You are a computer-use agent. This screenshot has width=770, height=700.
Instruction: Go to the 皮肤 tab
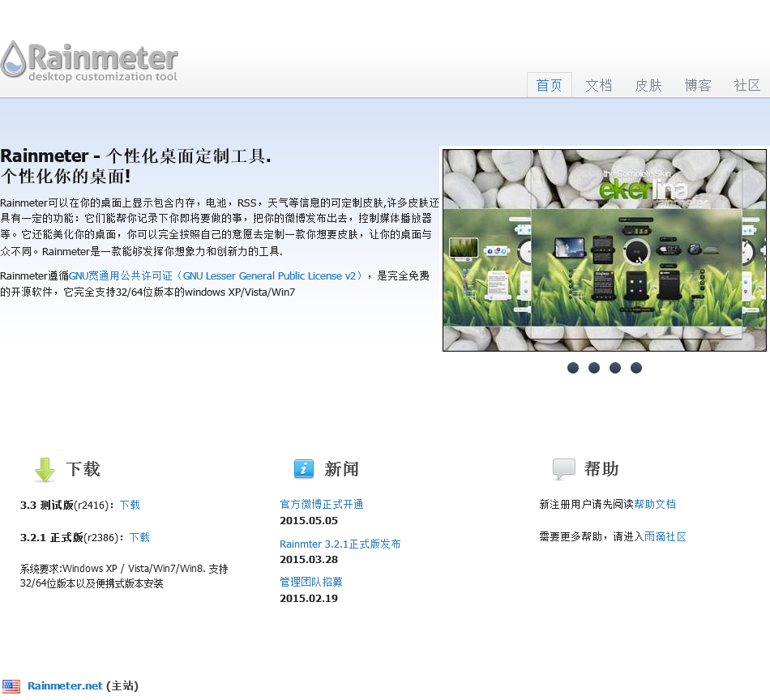pyautogui.click(x=648, y=85)
